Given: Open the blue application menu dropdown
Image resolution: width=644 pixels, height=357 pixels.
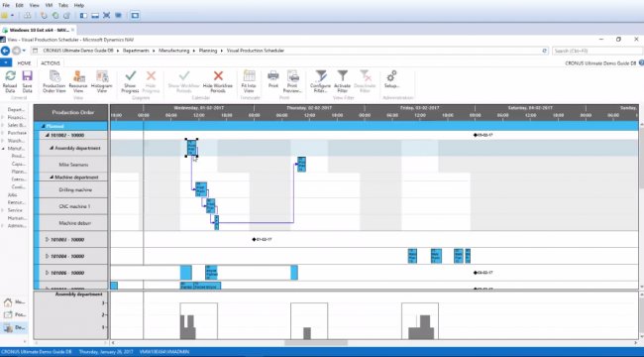Looking at the screenshot, I should [6, 62].
